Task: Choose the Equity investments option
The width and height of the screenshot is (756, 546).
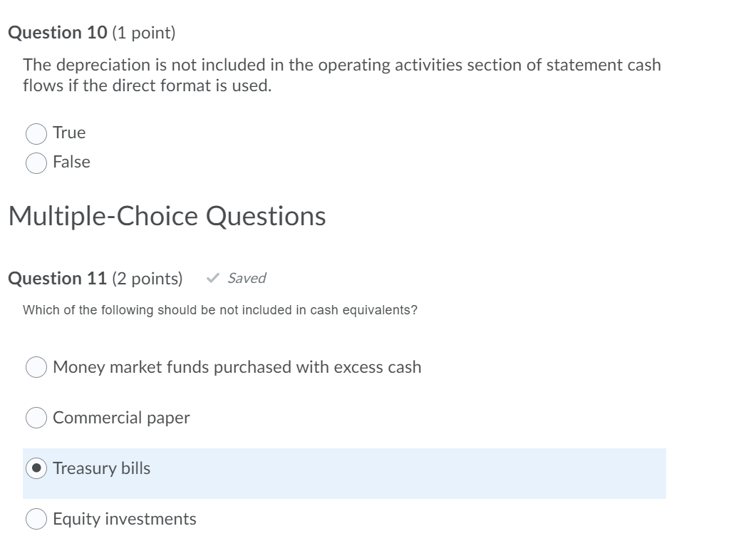Action: 36,519
